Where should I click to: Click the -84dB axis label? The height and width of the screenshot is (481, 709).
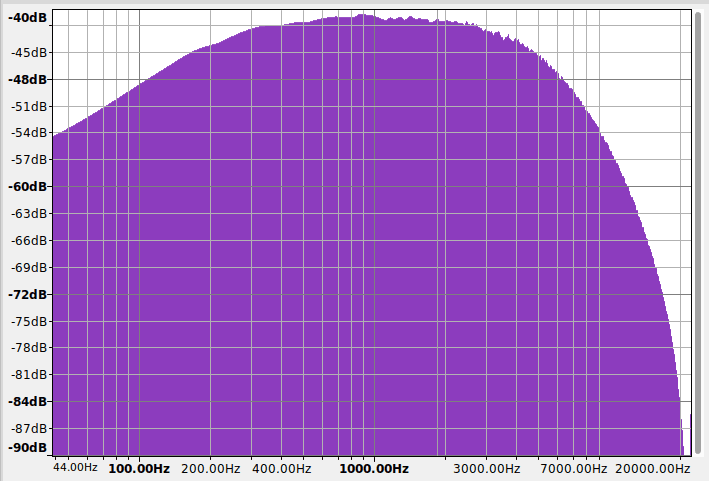point(28,401)
